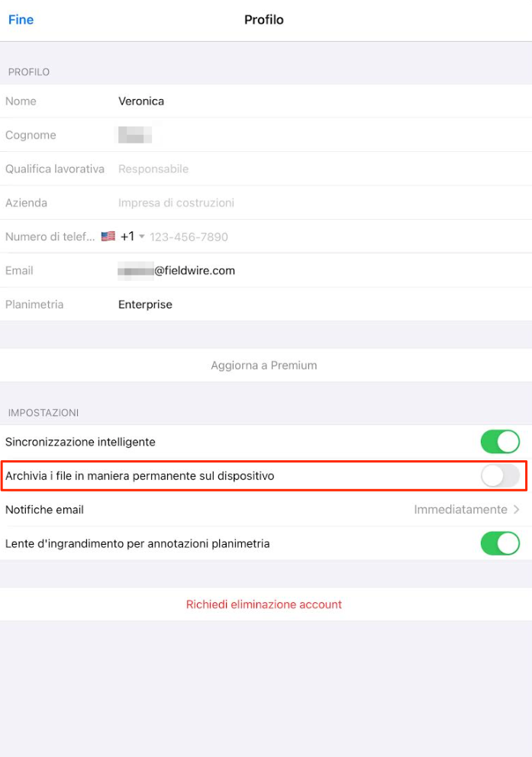Edit the Nome field containing Veronica
The width and height of the screenshot is (532, 757).
point(141,101)
